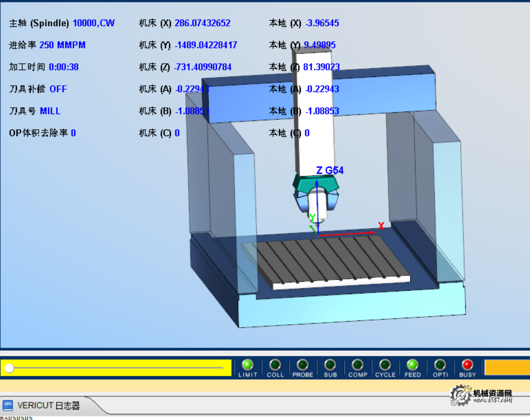The image size is (530, 420).
Task: Toggle the OPTI indicator light
Action: (x=440, y=365)
